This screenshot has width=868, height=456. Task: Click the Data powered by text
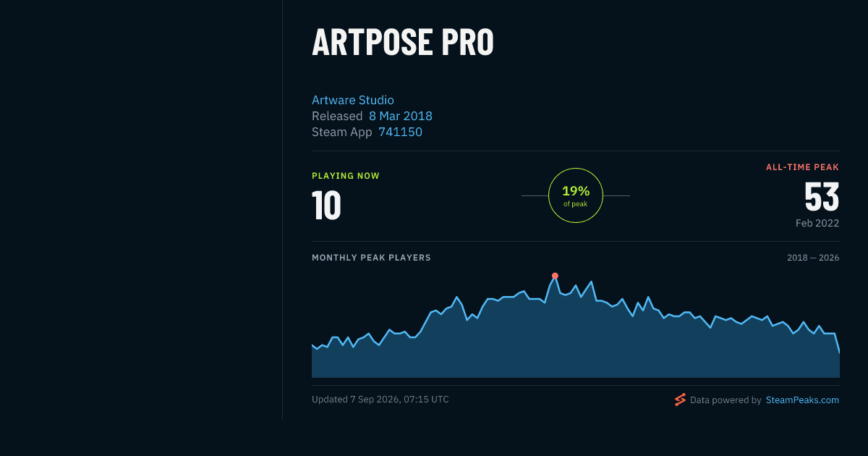(726, 400)
